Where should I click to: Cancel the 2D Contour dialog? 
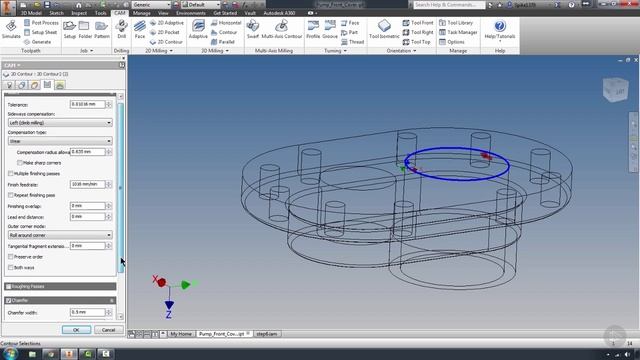coord(109,330)
